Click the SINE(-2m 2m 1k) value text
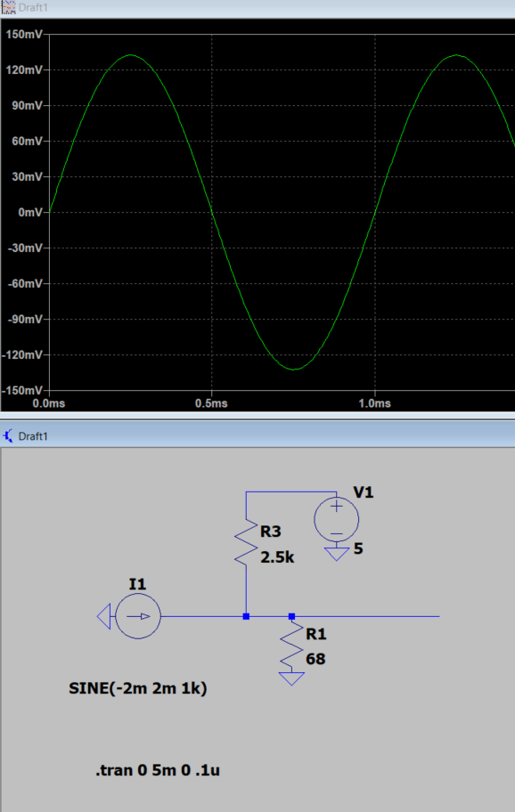 coord(138,688)
